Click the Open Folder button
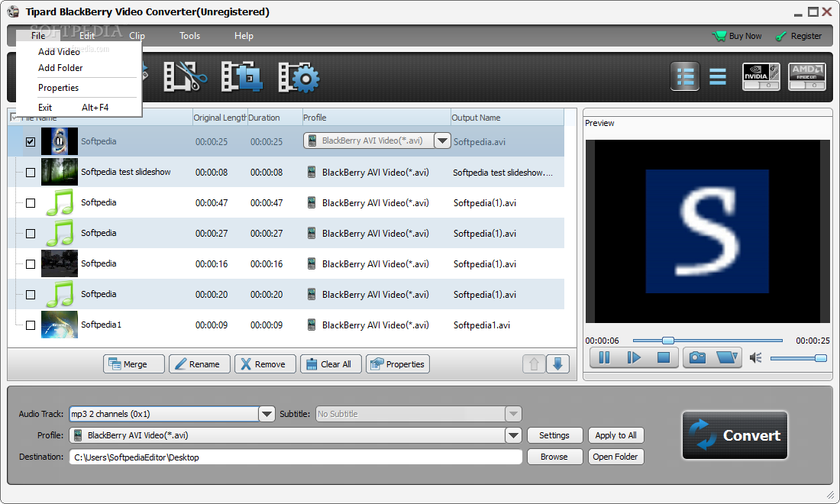Screen dimensions: 840x504 point(615,457)
